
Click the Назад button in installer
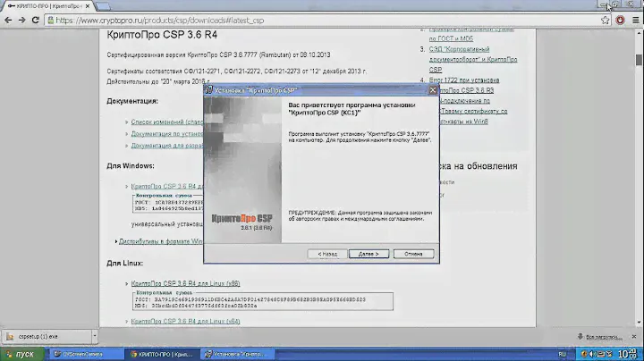click(x=326, y=254)
